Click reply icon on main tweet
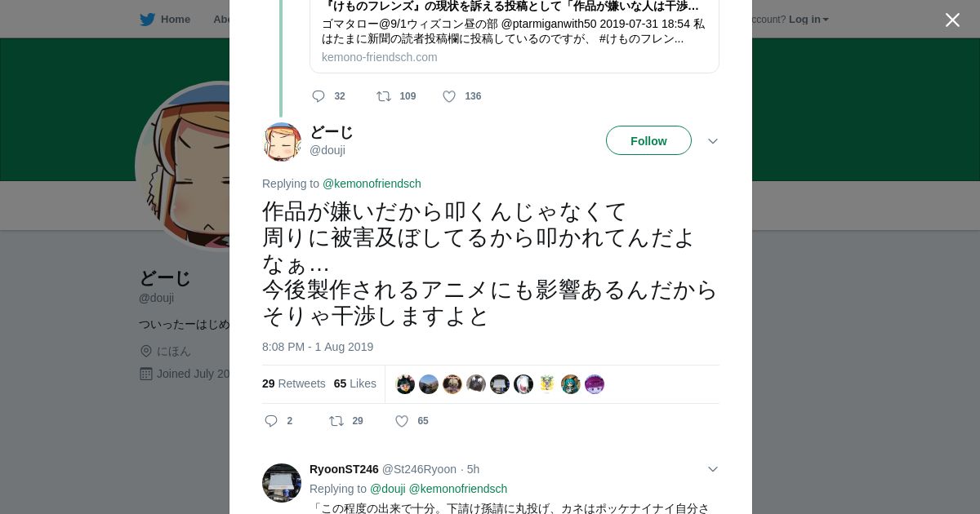Image resolution: width=980 pixels, height=514 pixels. coord(272,421)
